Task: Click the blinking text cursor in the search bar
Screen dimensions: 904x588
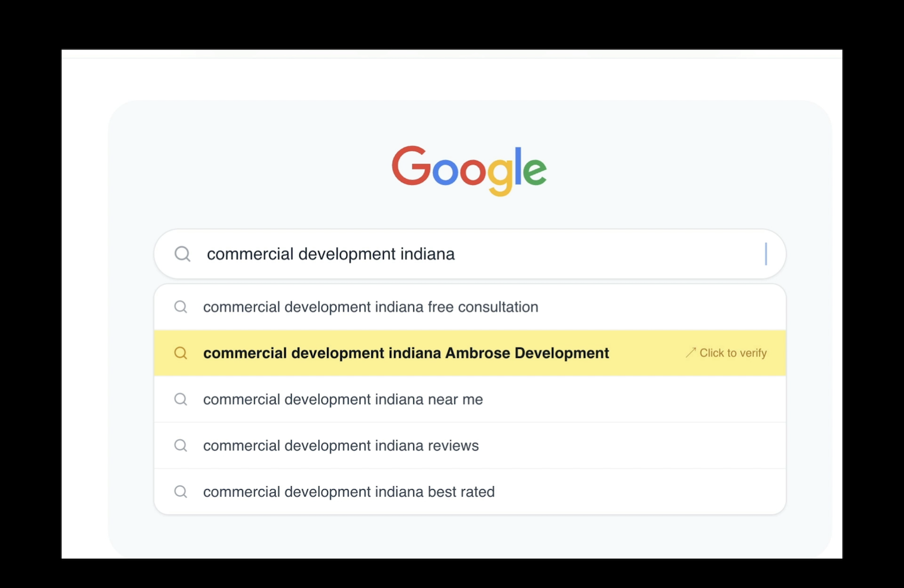Action: (766, 254)
